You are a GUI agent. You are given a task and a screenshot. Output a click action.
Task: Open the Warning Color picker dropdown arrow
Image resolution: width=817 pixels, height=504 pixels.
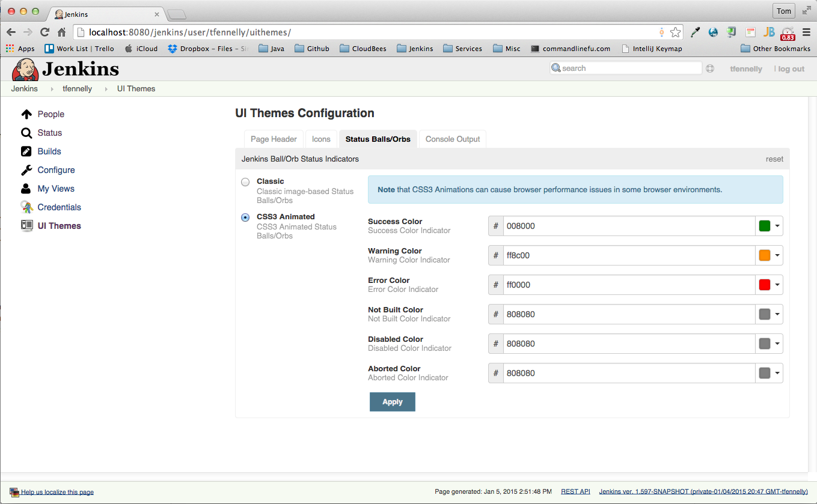pos(777,255)
